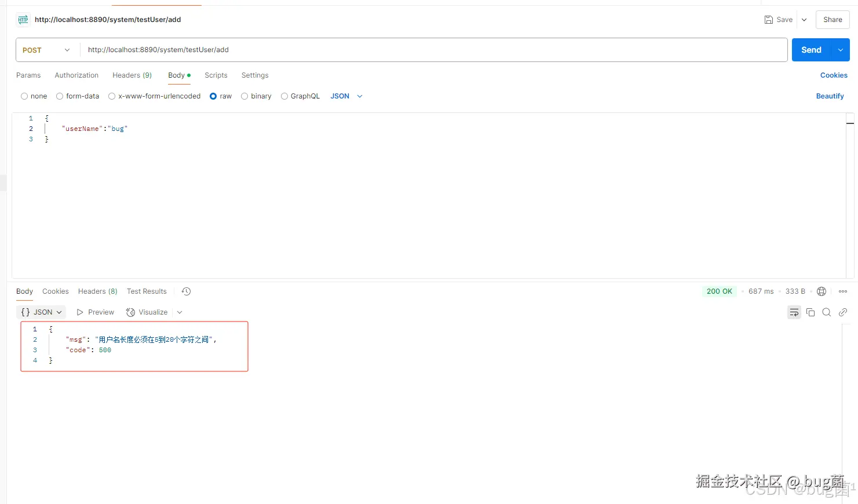This screenshot has height=504, width=858.
Task: Click the "userName":"bug" line in editor
Action: (94, 129)
